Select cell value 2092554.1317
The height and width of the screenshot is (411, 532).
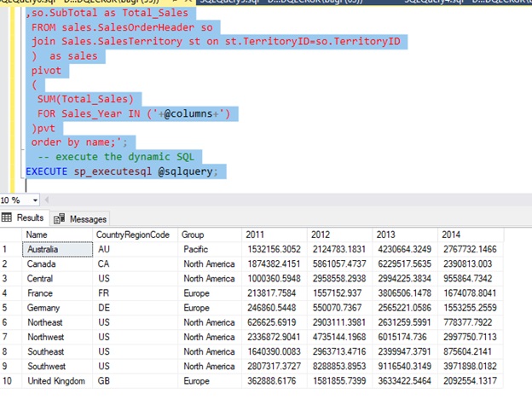[x=471, y=381]
